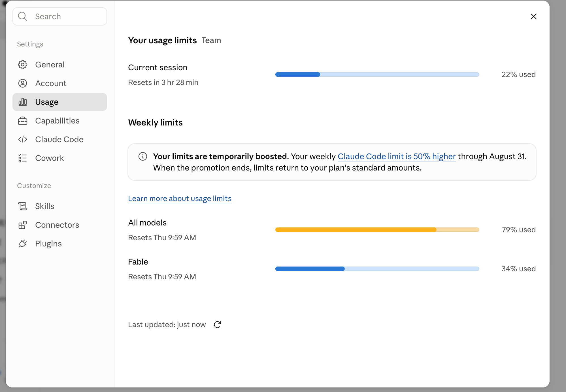Click the Account person icon
566x392 pixels.
click(x=23, y=83)
